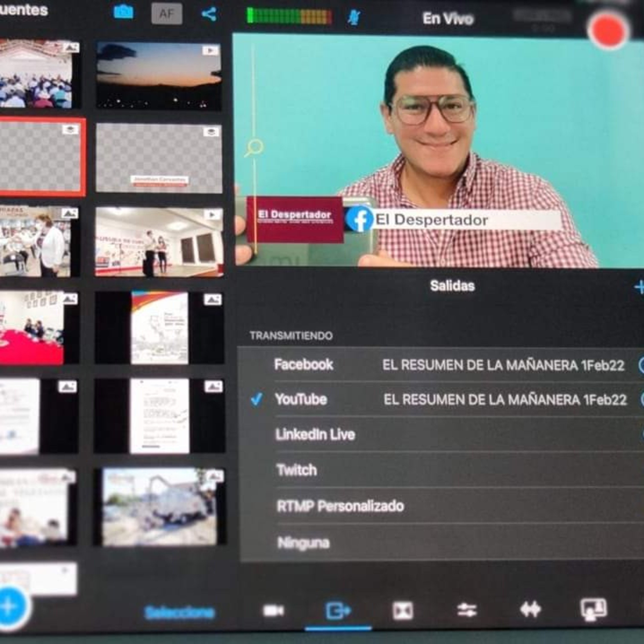
Task: Open the share icon in top bar
Action: click(x=210, y=14)
